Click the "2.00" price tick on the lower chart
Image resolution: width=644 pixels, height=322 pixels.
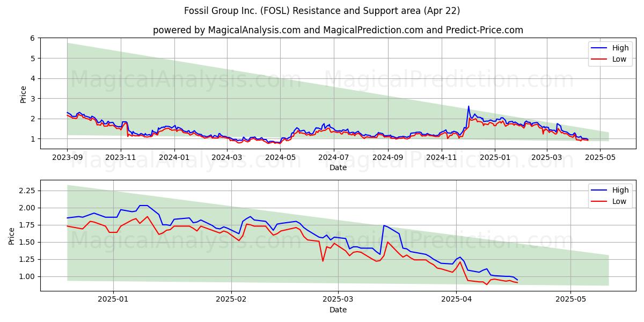[27, 208]
